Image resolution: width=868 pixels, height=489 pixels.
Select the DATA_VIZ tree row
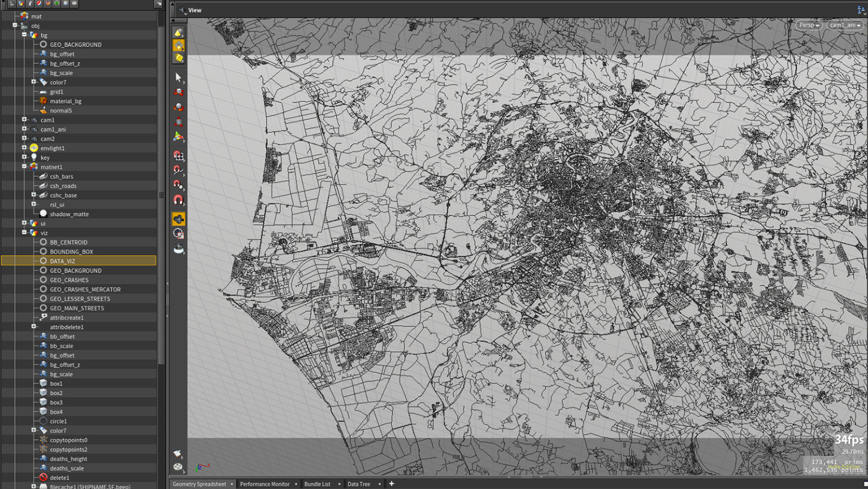[79, 261]
